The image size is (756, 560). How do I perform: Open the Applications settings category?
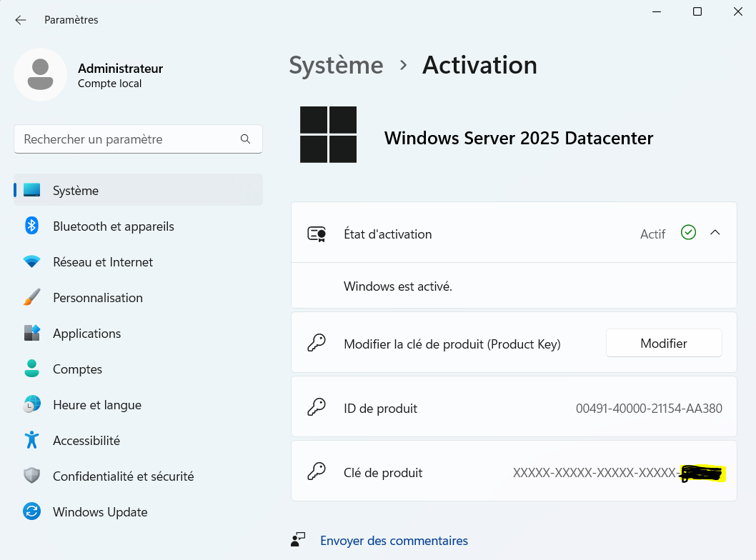point(86,334)
